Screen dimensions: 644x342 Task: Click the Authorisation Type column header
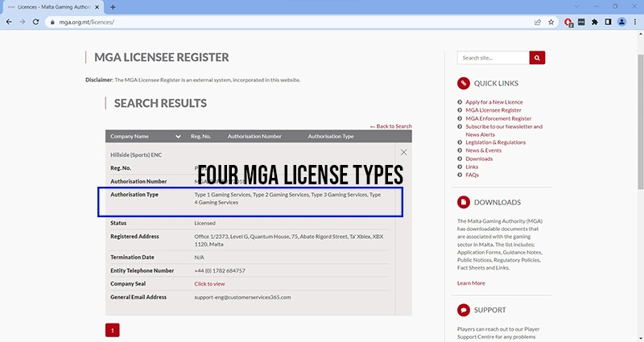point(331,136)
